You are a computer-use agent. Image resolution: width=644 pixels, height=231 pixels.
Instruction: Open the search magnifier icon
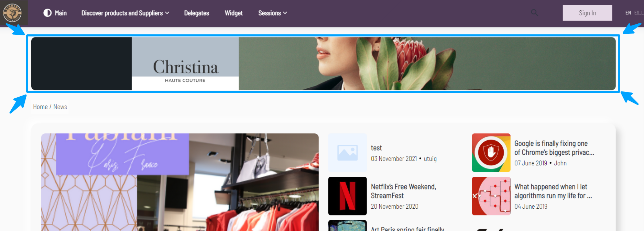[x=534, y=13]
